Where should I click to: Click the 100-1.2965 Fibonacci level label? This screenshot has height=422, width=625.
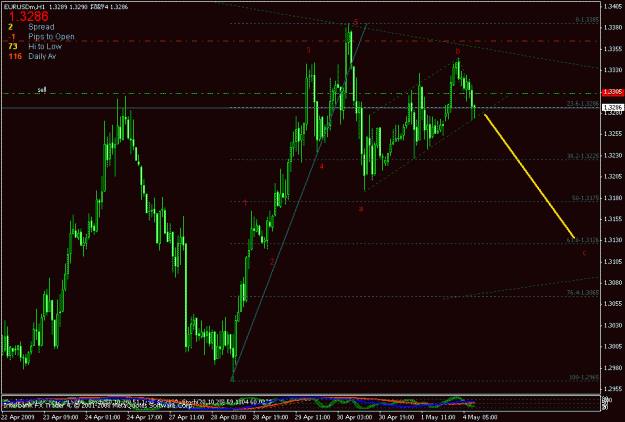[584, 377]
